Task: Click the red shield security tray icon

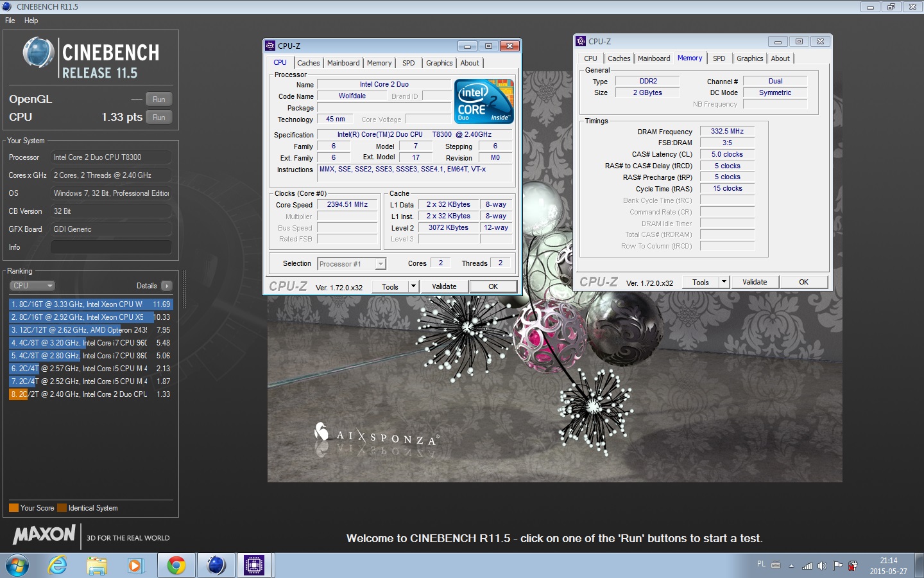Action: [x=853, y=566]
